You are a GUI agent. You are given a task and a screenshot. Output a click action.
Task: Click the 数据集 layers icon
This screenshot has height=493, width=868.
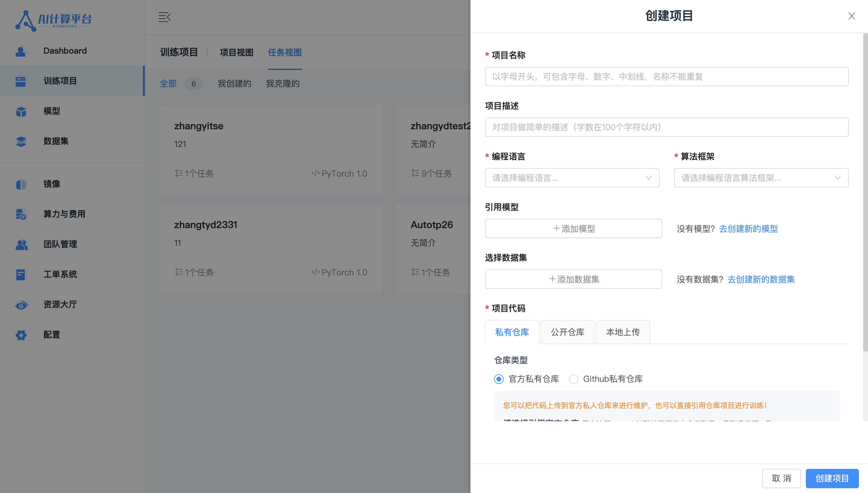pos(21,142)
